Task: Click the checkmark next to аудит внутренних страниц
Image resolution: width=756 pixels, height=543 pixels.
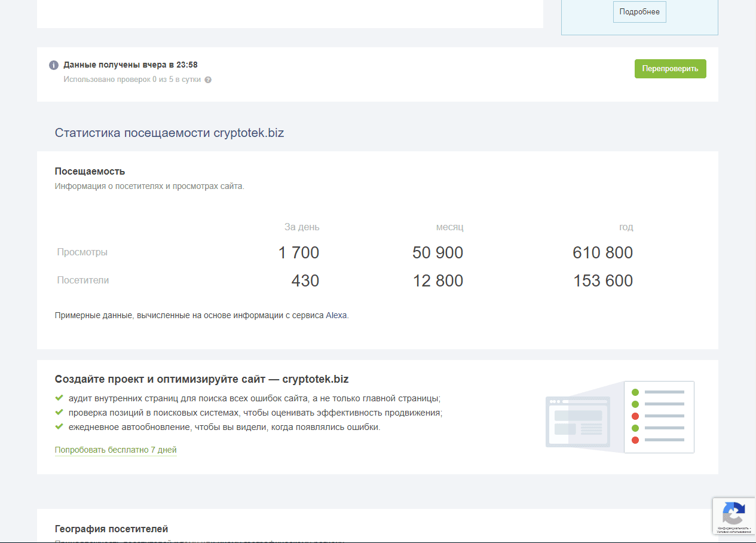Action: click(x=59, y=398)
